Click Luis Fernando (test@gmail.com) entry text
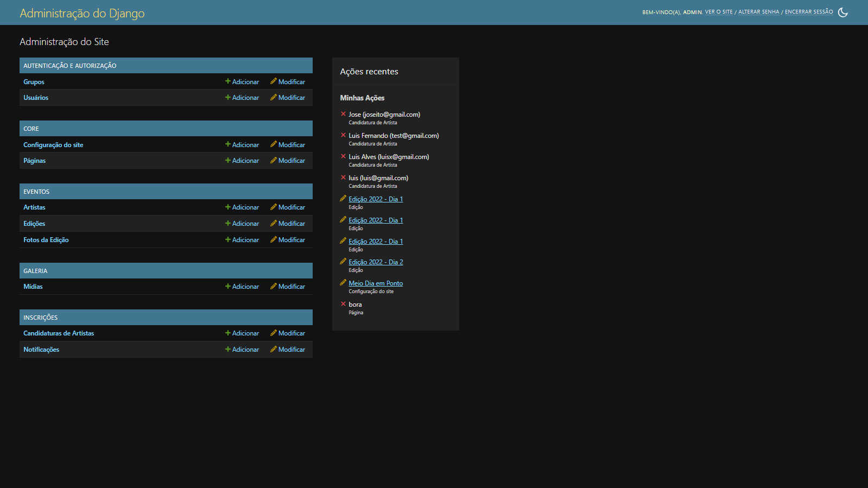Screen dimensions: 868x488 tap(394, 136)
